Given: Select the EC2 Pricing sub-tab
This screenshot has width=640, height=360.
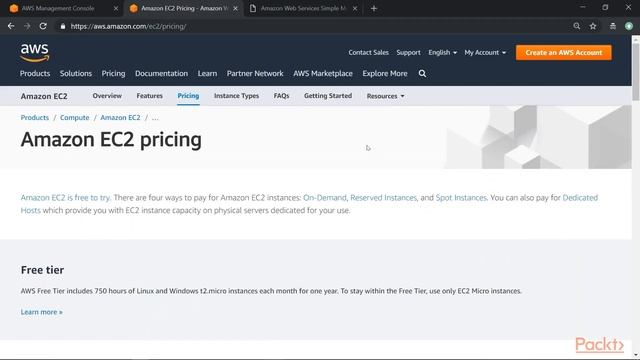Looking at the screenshot, I should coord(188,96).
